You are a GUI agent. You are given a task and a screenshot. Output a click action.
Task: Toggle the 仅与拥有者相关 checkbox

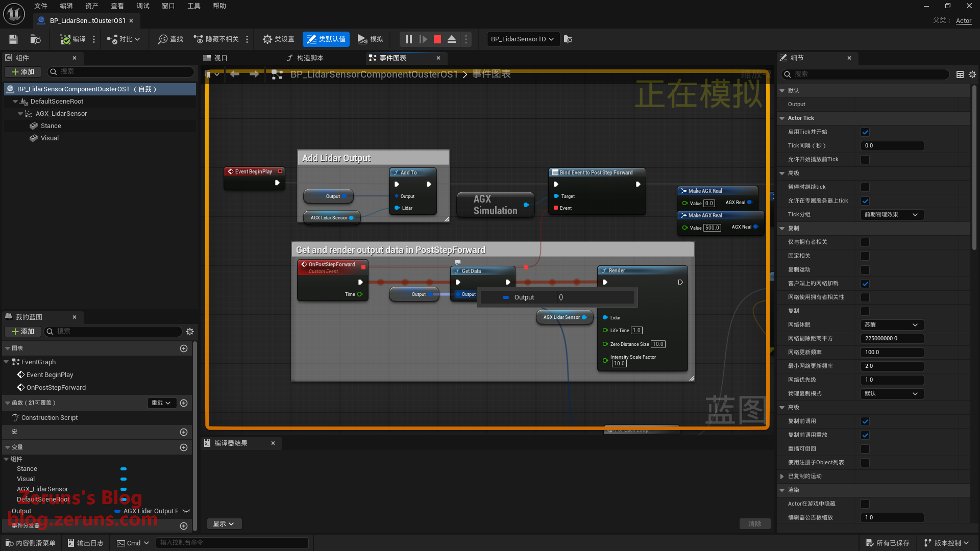pos(865,242)
